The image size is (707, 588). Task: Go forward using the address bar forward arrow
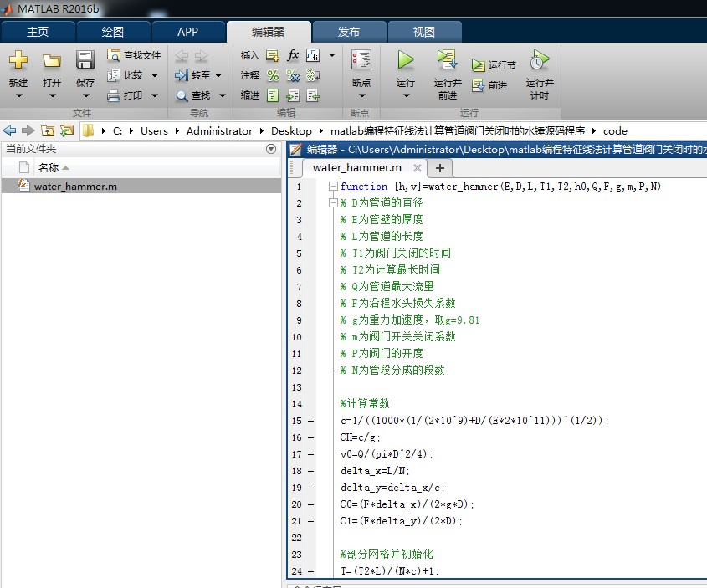click(x=28, y=131)
